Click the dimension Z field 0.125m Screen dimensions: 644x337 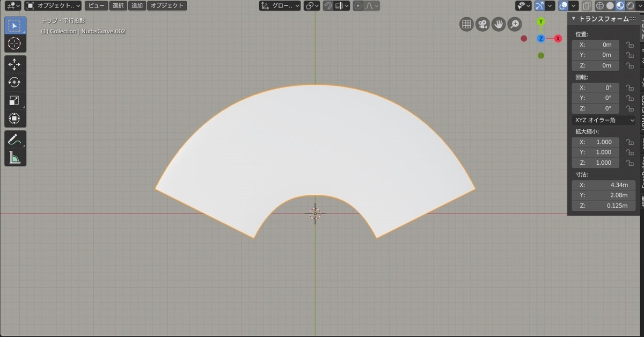(x=603, y=206)
